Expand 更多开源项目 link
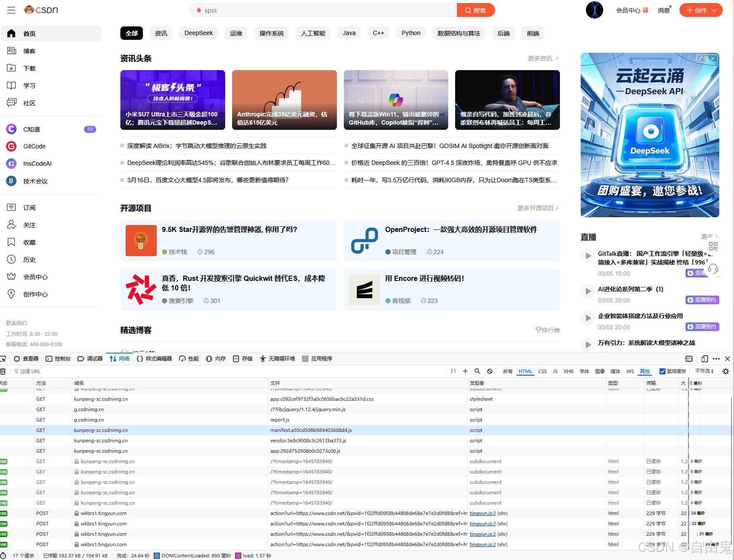 [x=538, y=208]
